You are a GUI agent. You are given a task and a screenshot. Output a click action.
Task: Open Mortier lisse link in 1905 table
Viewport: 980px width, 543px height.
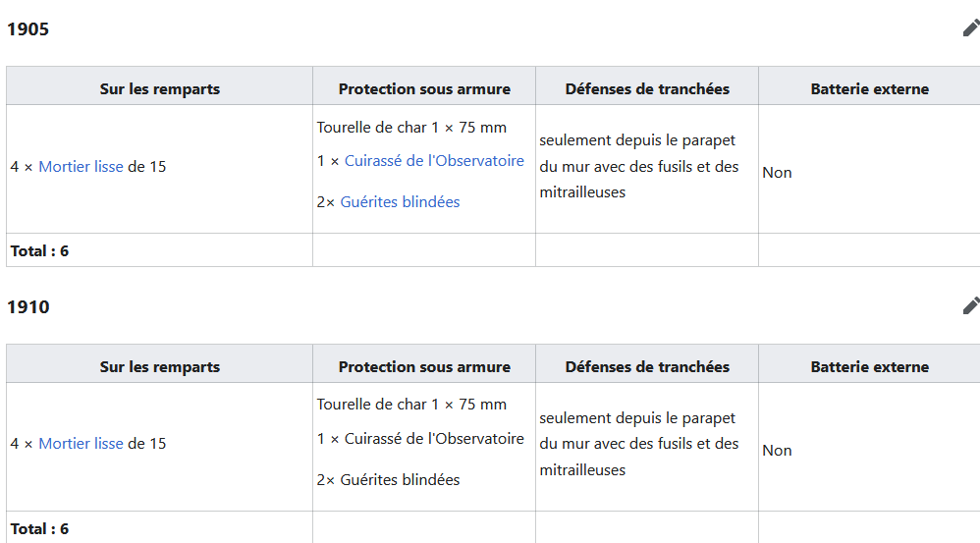point(81,167)
